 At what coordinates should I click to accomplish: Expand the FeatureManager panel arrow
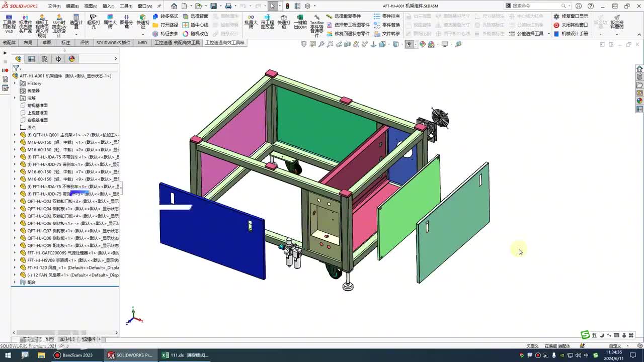115,59
